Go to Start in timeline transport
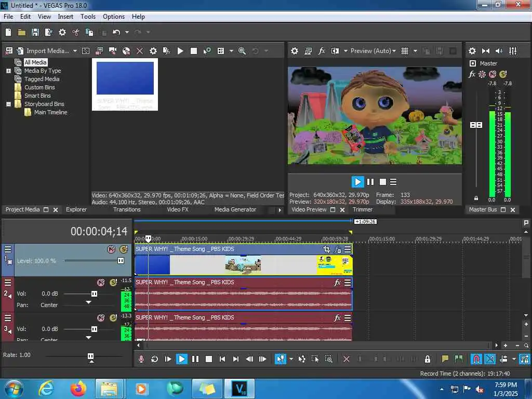532x399 pixels. (x=222, y=359)
